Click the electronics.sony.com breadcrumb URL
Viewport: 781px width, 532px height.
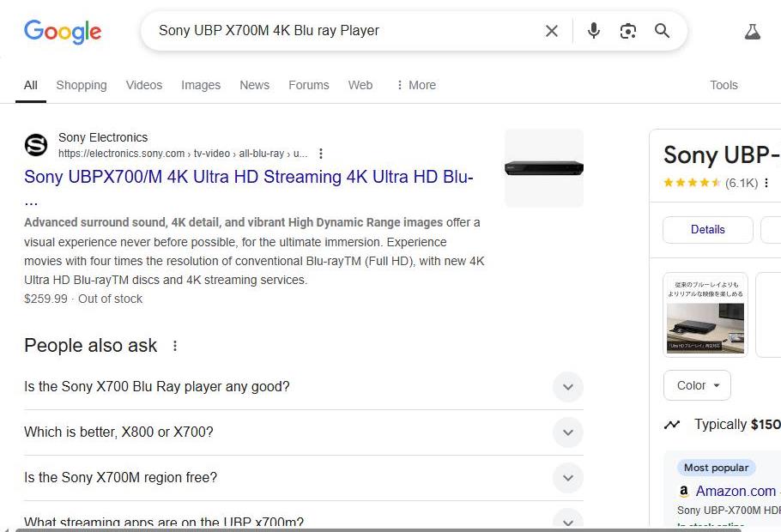[183, 154]
